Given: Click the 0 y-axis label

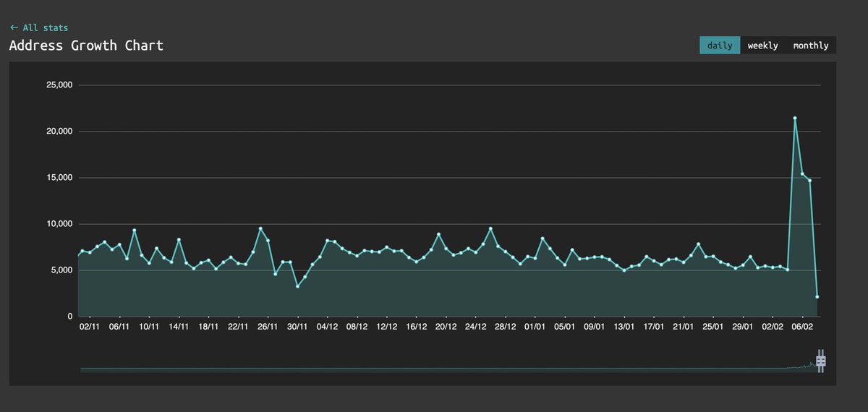Looking at the screenshot, I should point(70,317).
